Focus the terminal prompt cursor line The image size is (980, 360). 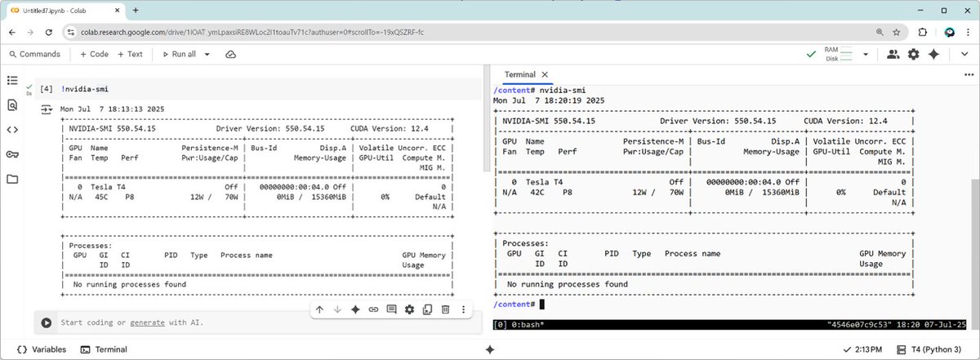tap(518, 304)
